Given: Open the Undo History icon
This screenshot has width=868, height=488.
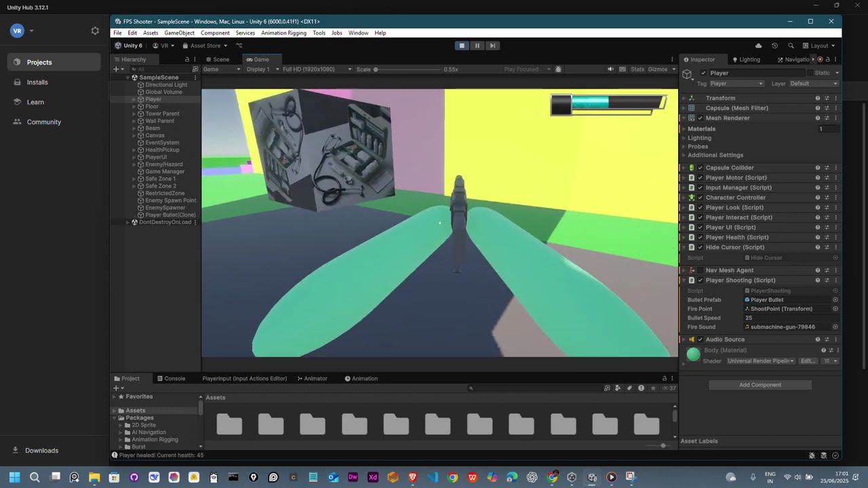Looking at the screenshot, I should tap(774, 45).
